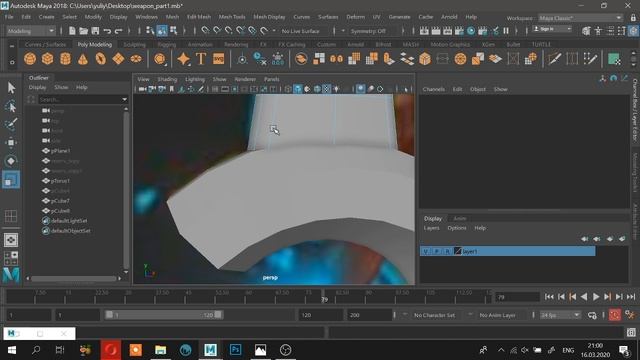Click the Outliner horizontal scrollbar
The height and width of the screenshot is (360, 640).
point(74,278)
